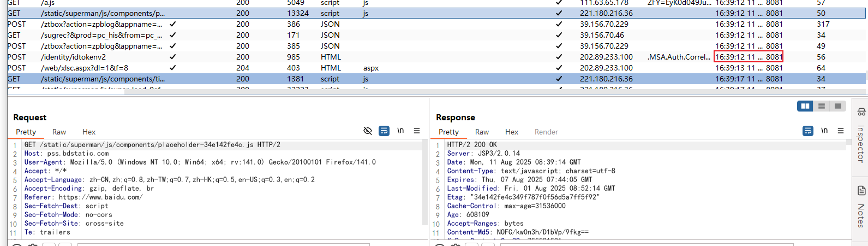Click the Age: 608109 line
The image size is (868, 246).
tap(468, 215)
